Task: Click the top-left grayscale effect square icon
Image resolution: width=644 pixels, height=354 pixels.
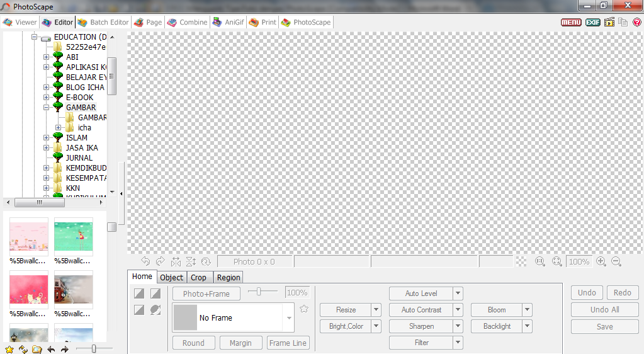Action: pyautogui.click(x=139, y=293)
